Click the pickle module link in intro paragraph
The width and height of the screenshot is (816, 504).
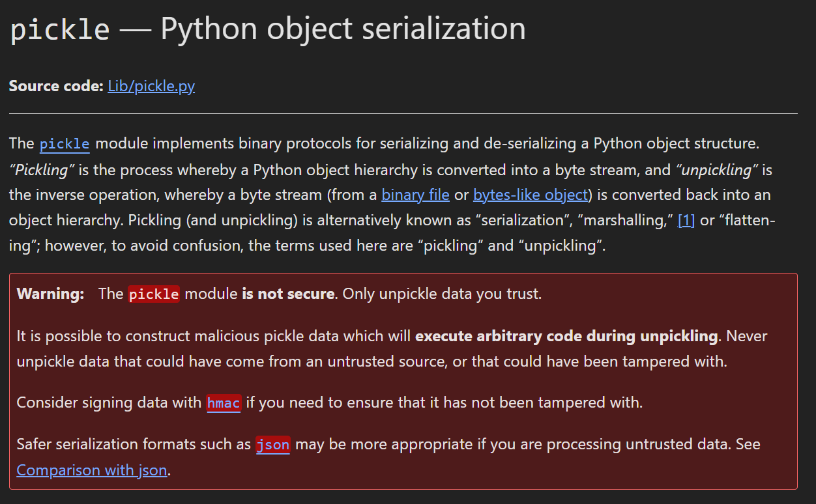65,144
